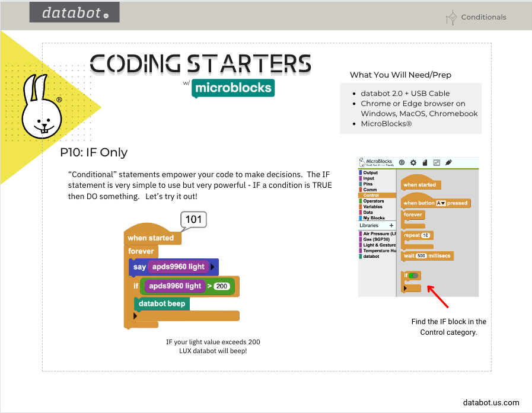Click the globe language icon in MicroBlocks toolbar
The width and height of the screenshot is (532, 413).
tap(402, 162)
